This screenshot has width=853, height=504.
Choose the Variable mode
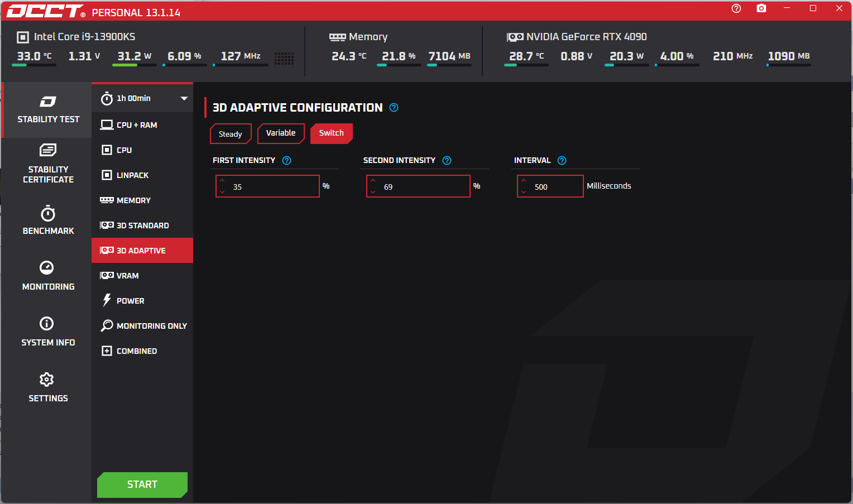point(281,133)
